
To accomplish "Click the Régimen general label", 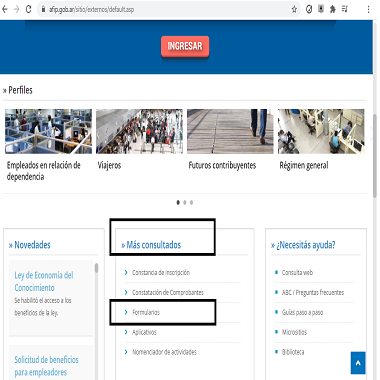I will click(x=304, y=166).
